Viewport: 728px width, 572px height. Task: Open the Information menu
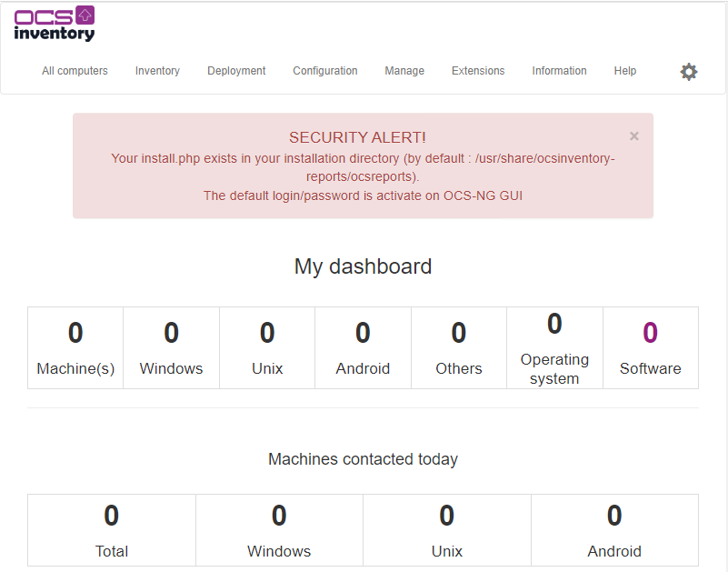click(559, 71)
